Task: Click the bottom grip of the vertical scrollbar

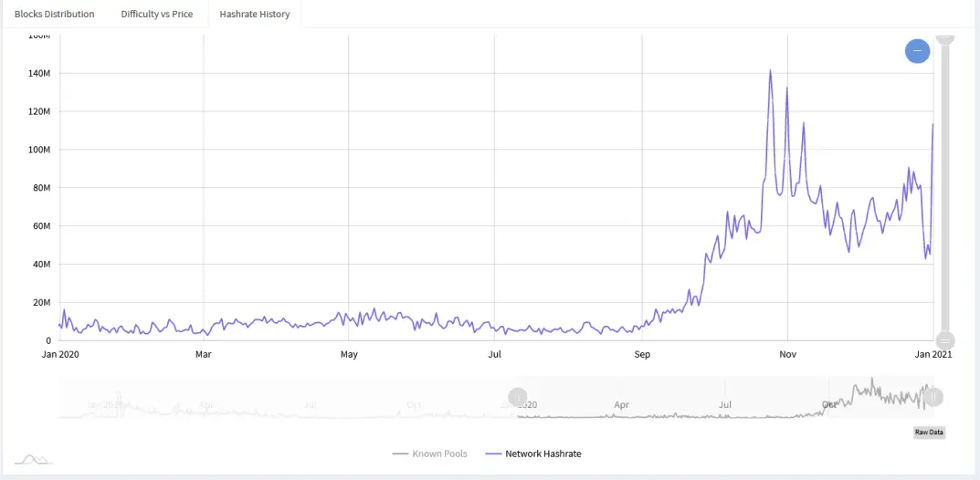Action: (x=945, y=340)
